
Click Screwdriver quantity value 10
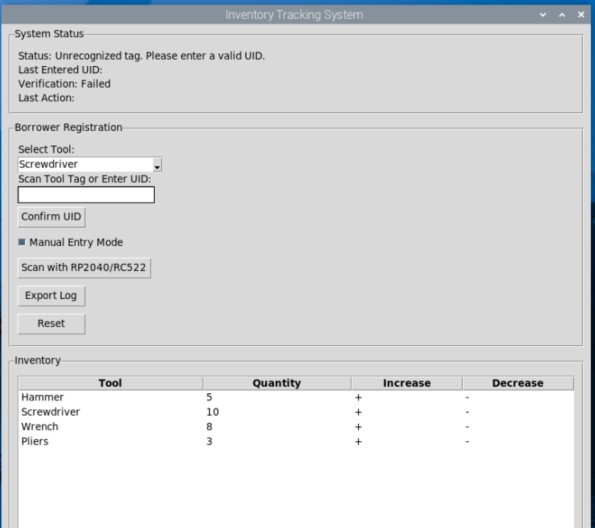[212, 412]
